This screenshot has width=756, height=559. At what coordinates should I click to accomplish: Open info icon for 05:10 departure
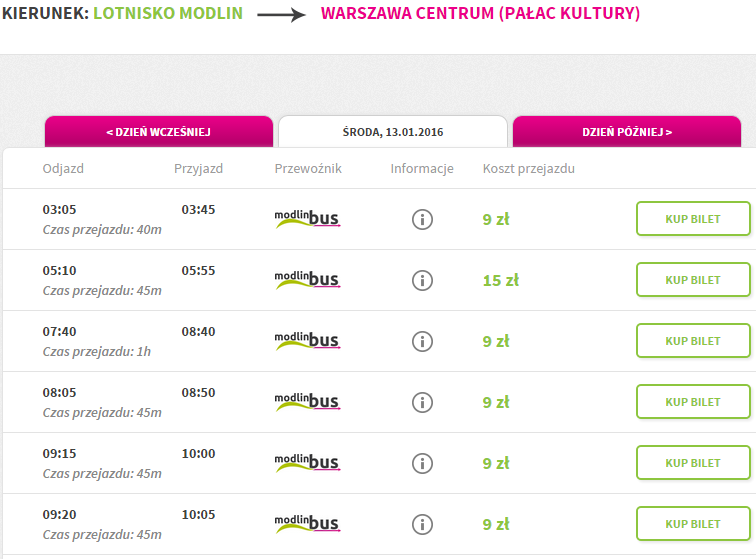[x=422, y=280]
